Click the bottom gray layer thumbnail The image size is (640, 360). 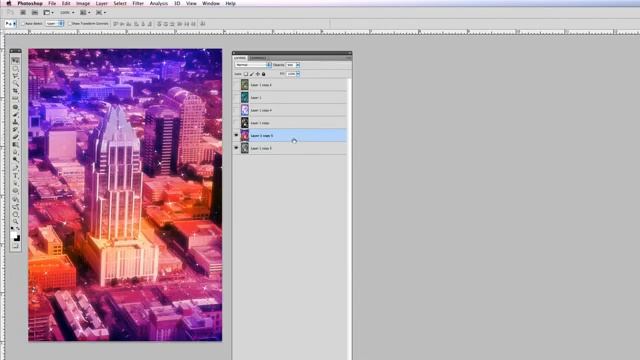244,148
